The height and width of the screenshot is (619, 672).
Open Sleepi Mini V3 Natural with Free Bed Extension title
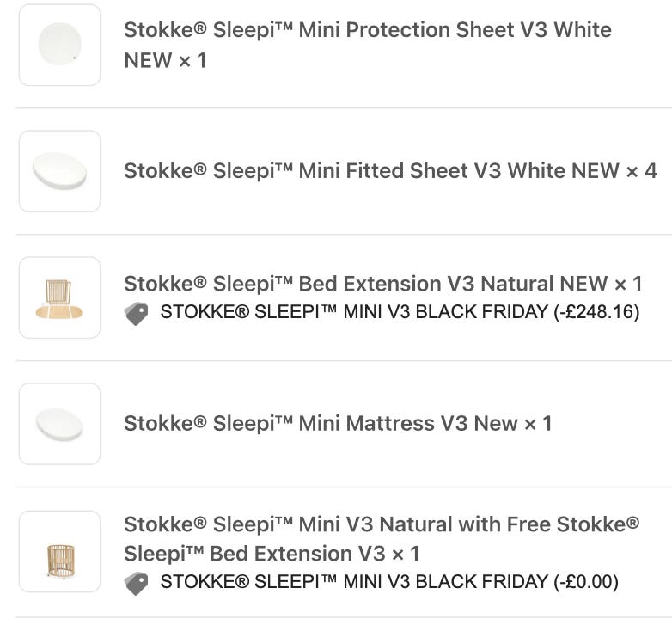pyautogui.click(x=381, y=524)
